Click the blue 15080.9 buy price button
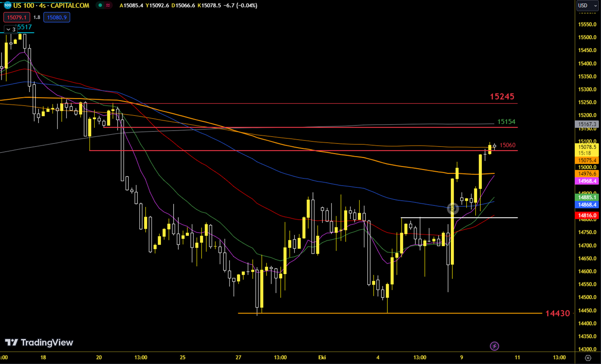 57,17
